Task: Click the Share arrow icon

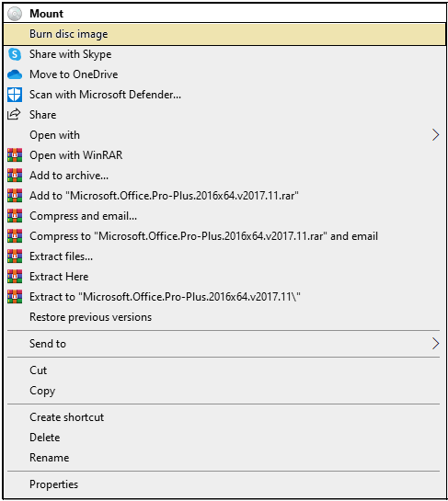Action: click(14, 114)
